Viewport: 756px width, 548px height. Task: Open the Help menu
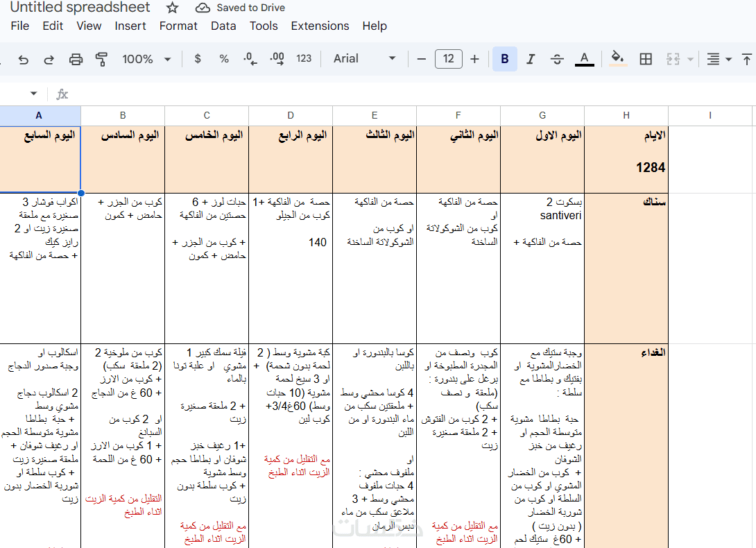coord(375,26)
